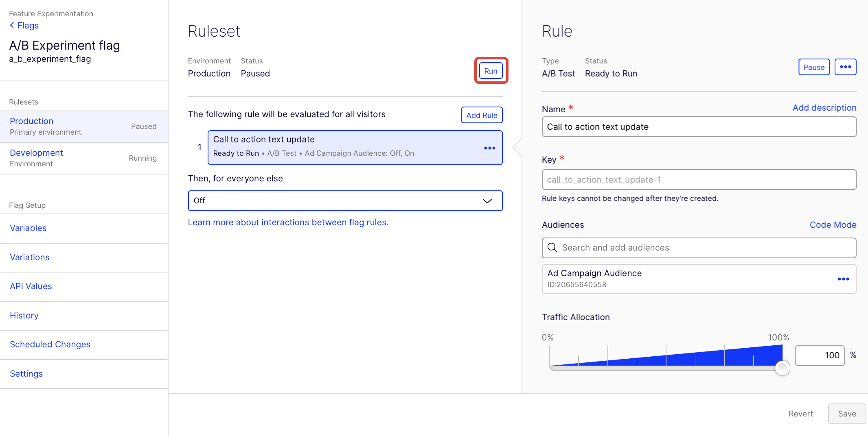The image size is (868, 436).
Task: Click the traffic percentage input field
Action: (820, 355)
